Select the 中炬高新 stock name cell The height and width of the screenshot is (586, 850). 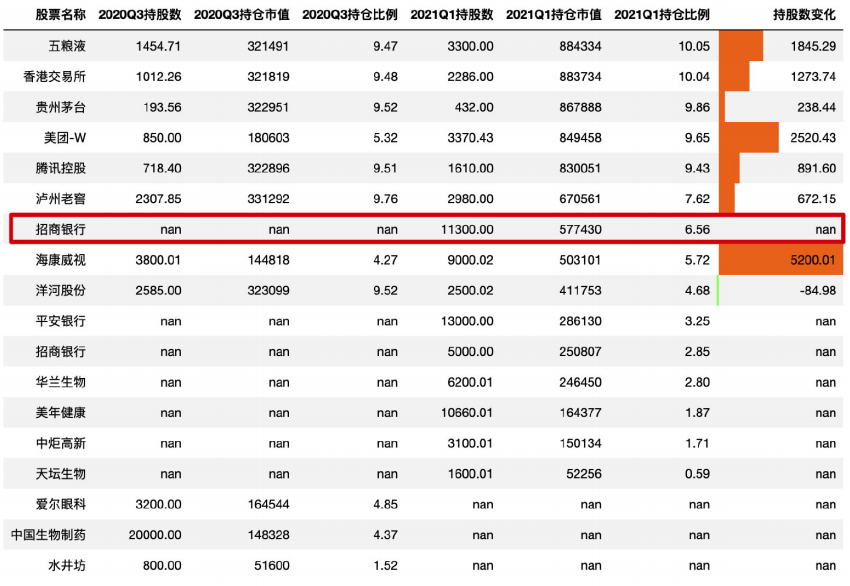click(x=60, y=443)
